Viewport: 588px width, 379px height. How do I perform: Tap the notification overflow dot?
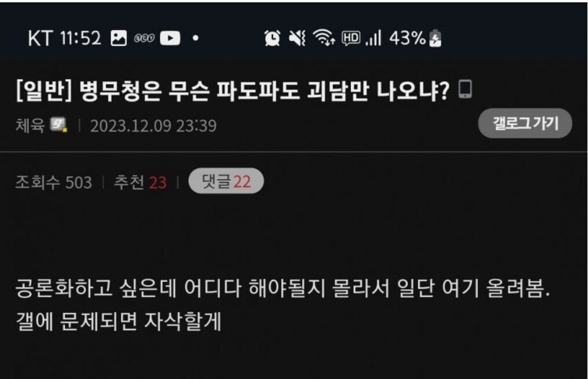point(195,38)
